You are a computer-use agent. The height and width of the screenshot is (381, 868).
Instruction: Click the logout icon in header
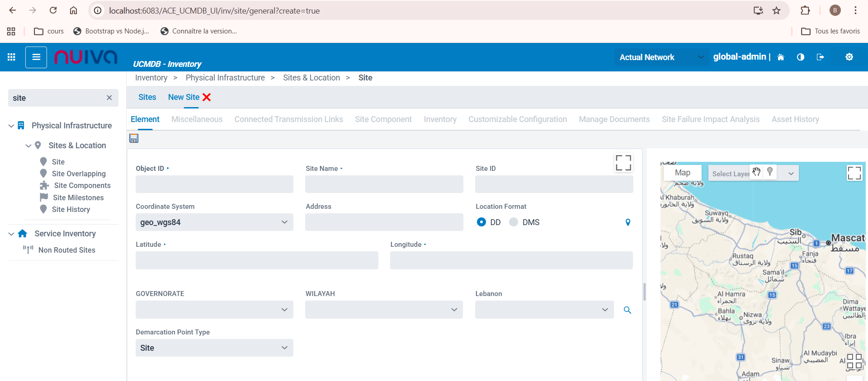821,57
